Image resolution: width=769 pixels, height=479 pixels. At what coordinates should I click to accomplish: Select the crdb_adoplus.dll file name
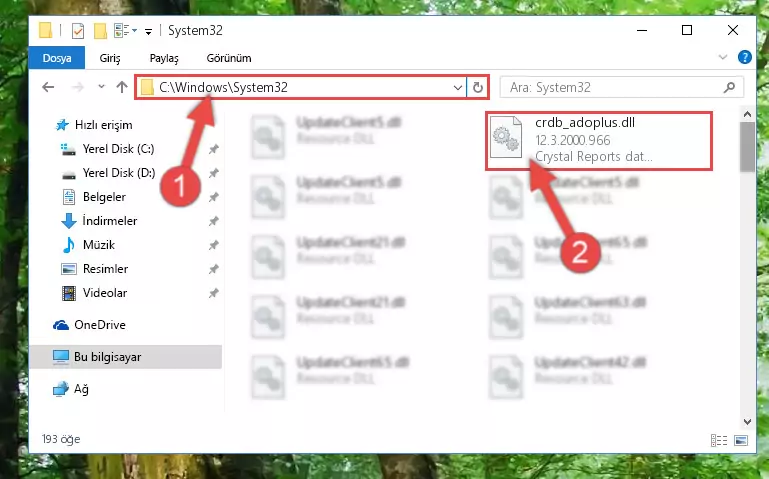coord(585,123)
